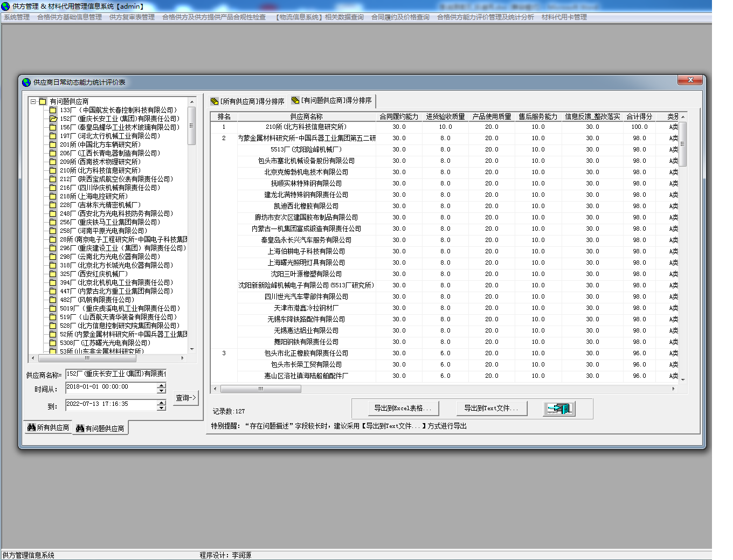Select tree node 325厂 (西安红庆机械厂)
This screenshot has width=733, height=560.
pos(94,274)
